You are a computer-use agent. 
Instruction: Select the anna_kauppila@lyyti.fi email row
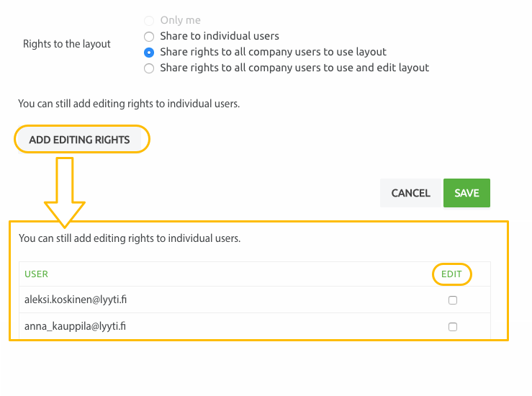(255, 326)
